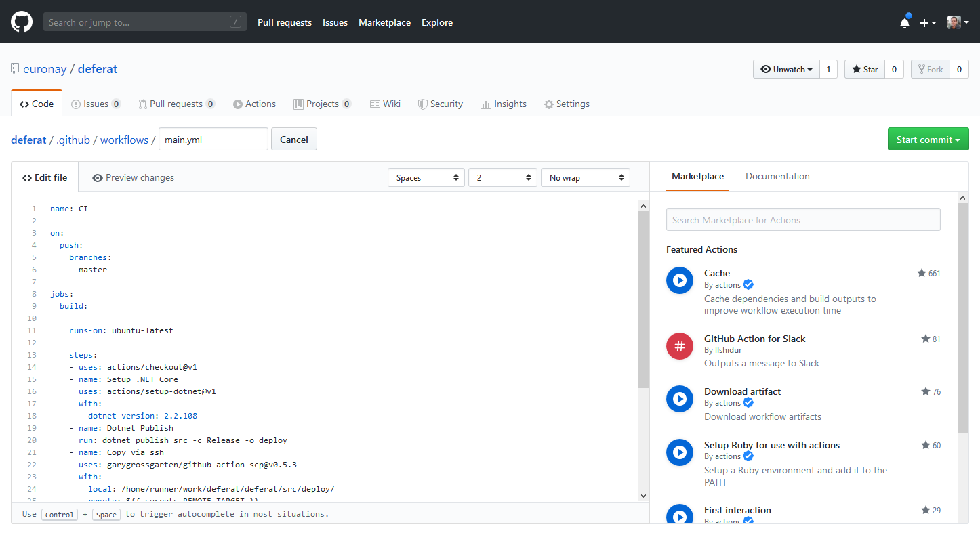Click the Cache action play icon
Viewport: 980px width, 535px height.
click(680, 280)
